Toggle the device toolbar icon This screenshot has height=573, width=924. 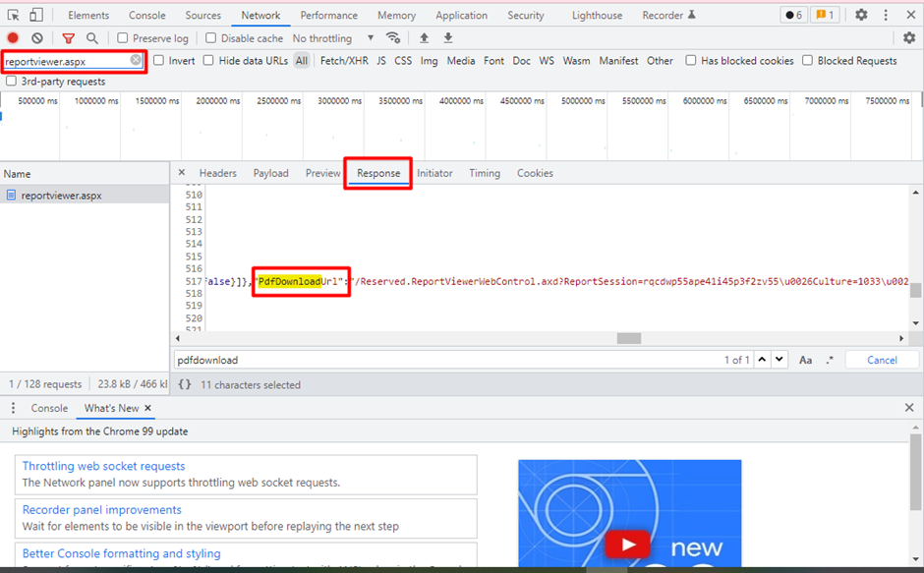coord(36,15)
